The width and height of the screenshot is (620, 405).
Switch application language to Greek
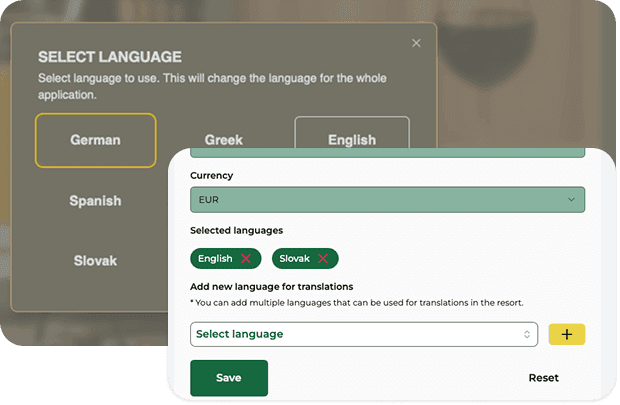[x=224, y=140]
